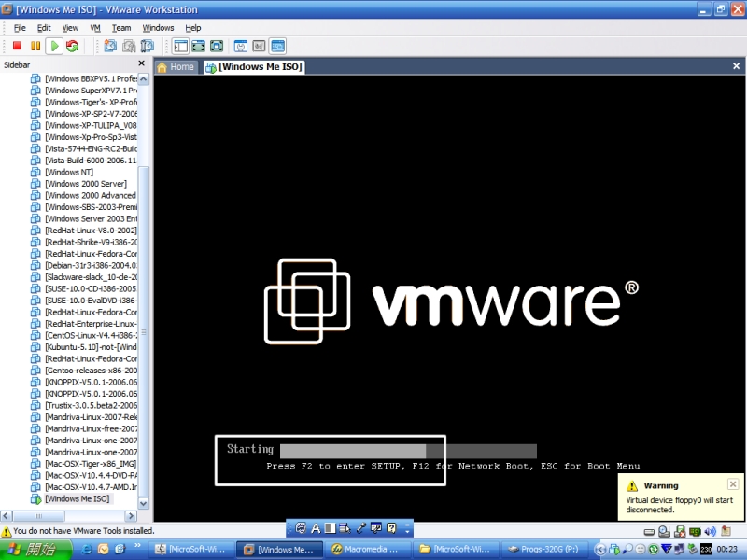Screen dimensions: 747x560
Task: Open the Edit menu
Action: point(44,28)
